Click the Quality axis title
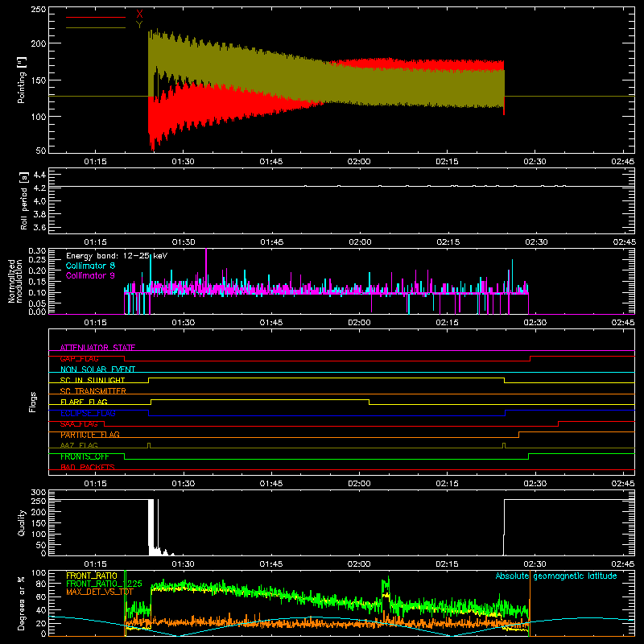The image size is (644, 644). coord(22,522)
